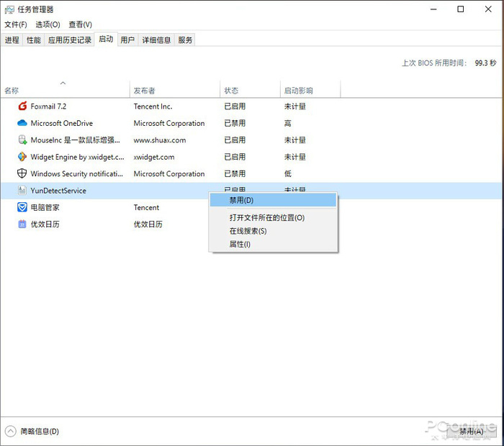This screenshot has width=504, height=446.
Task: Click the 优效日历 calendar icon
Action: (22, 224)
